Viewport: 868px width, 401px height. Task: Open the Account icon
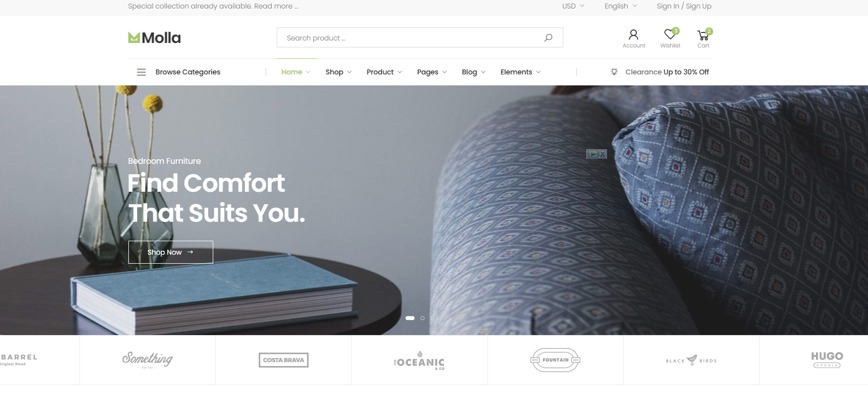click(633, 34)
